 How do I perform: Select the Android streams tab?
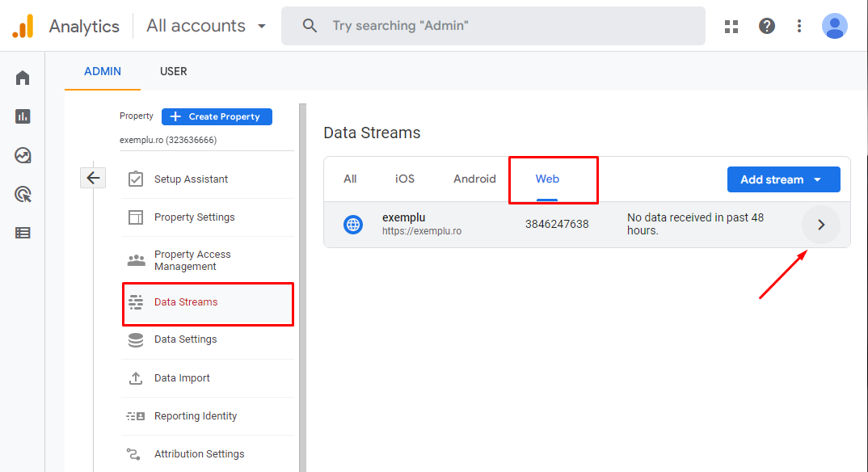(474, 179)
